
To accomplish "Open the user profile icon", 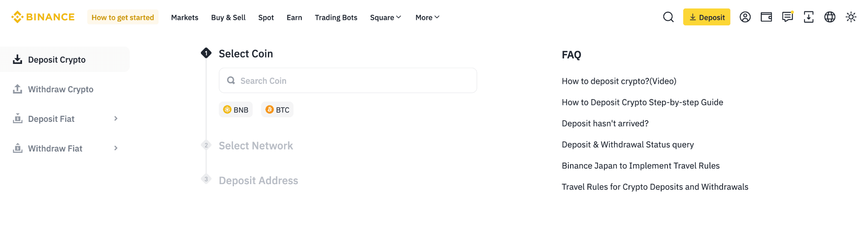I will [x=745, y=17].
